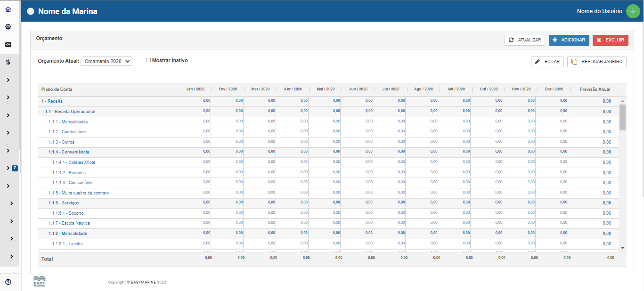This screenshot has height=291, width=644.
Task: Open the Orçamento Atual dropdown
Action: 106,61
